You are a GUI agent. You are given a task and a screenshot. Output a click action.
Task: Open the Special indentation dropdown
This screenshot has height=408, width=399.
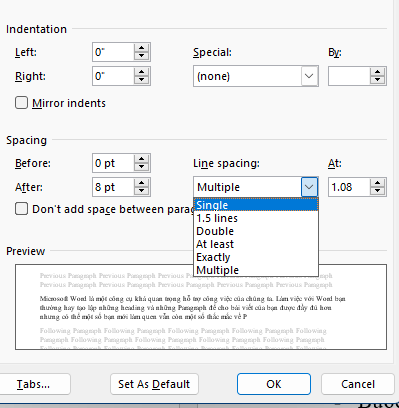[309, 76]
